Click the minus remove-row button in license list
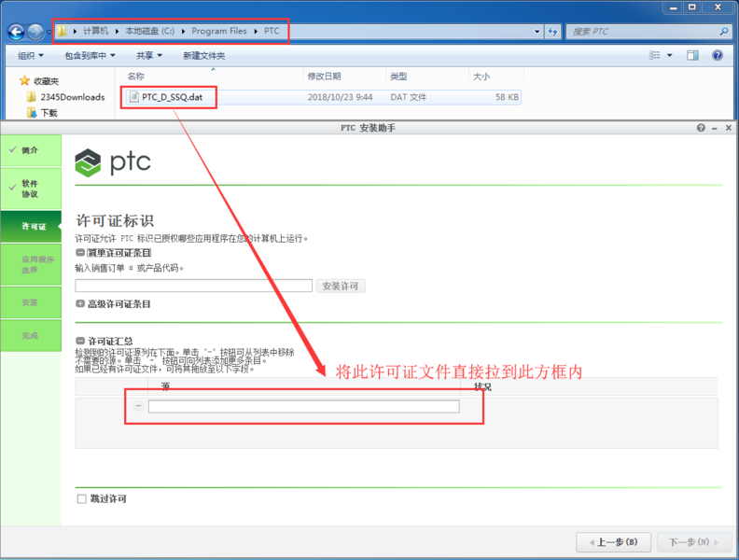This screenshot has height=560, width=739. click(x=138, y=405)
